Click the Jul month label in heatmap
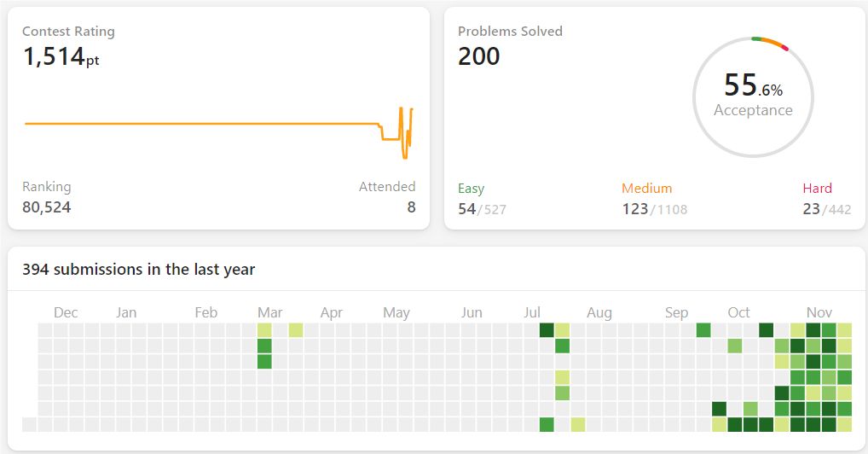The image size is (868, 454). pyautogui.click(x=531, y=312)
